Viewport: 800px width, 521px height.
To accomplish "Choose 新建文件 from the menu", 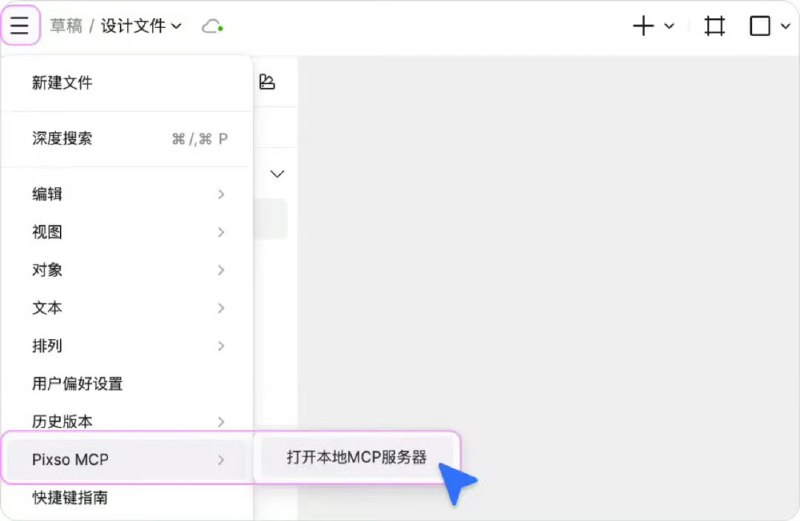I will (x=127, y=83).
